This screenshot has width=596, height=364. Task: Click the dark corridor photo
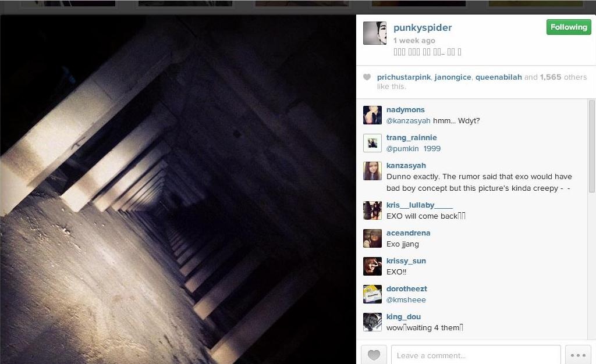178,189
